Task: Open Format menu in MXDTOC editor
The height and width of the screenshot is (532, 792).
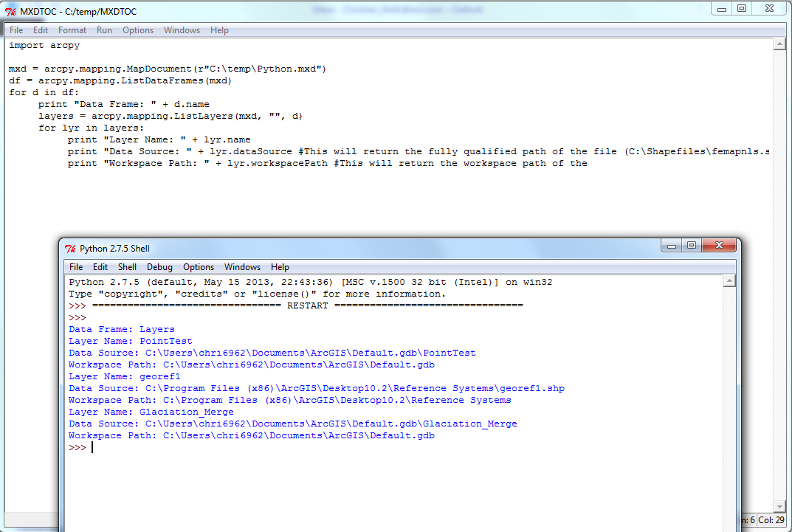Action: [72, 30]
